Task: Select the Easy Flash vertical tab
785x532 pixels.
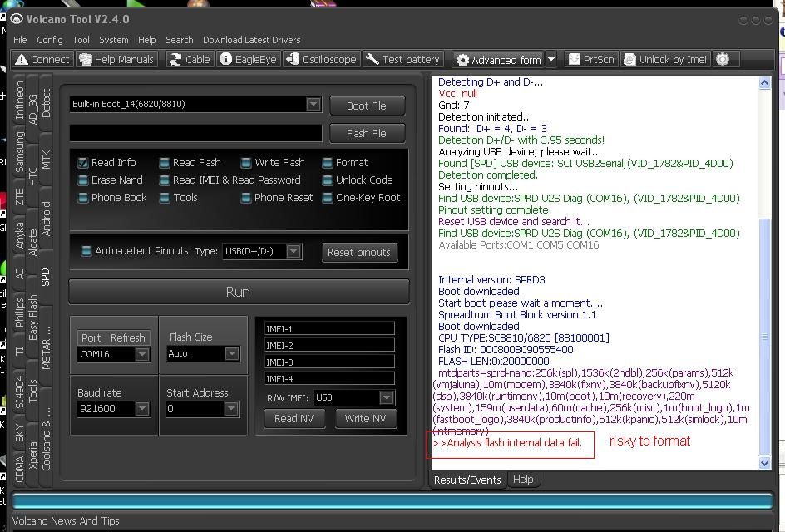Action: 32,318
